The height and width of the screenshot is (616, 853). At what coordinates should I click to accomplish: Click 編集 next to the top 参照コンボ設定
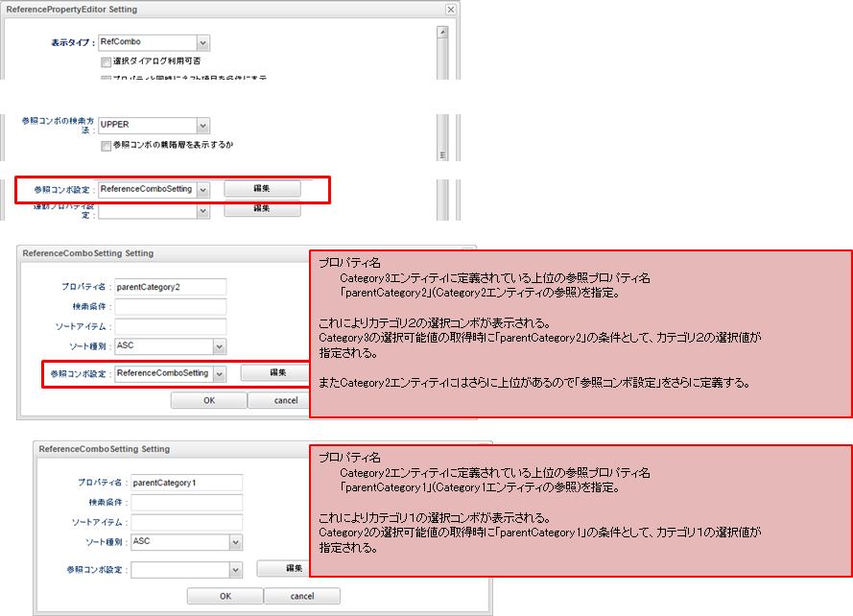[x=261, y=187]
